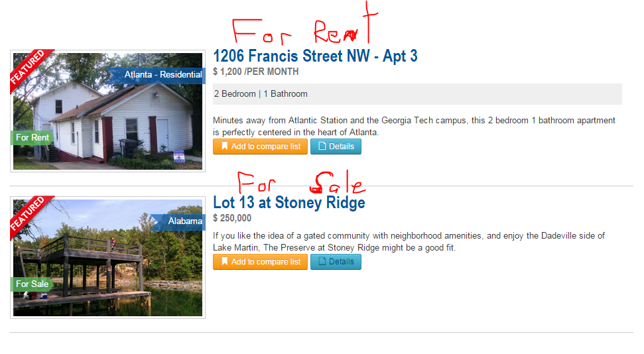Image resolution: width=644 pixels, height=354 pixels.
Task: Add Francis Street apartment to compare list
Action: click(x=260, y=147)
